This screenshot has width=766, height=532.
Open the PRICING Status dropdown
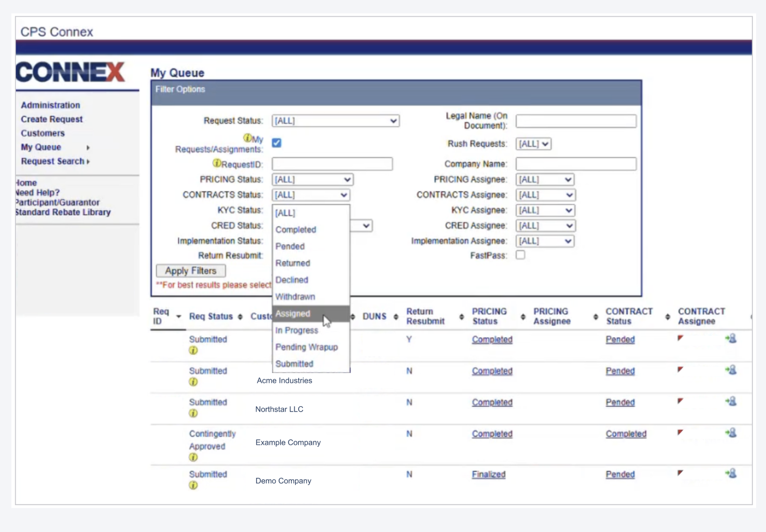click(312, 179)
